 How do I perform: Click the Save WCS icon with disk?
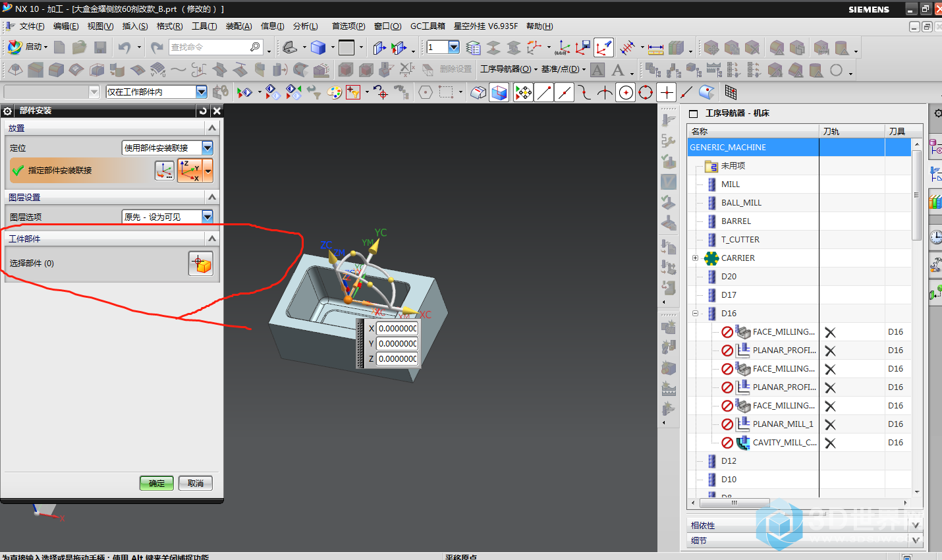pos(583,47)
